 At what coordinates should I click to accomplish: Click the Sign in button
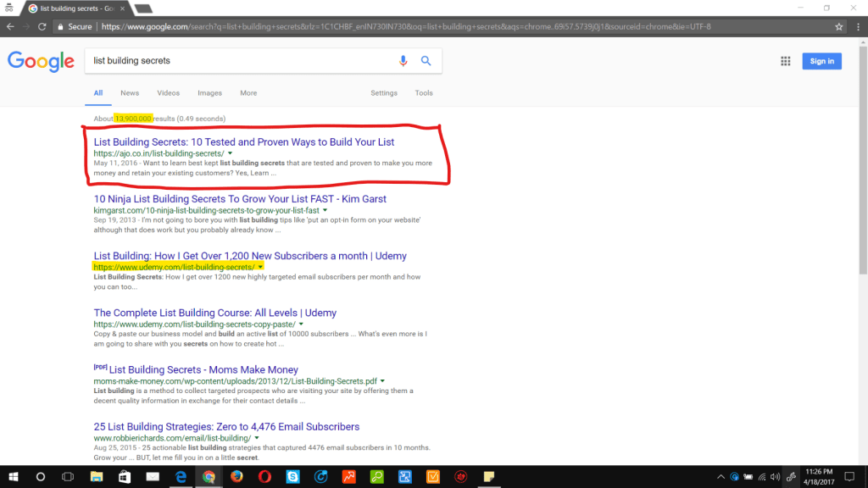(821, 60)
